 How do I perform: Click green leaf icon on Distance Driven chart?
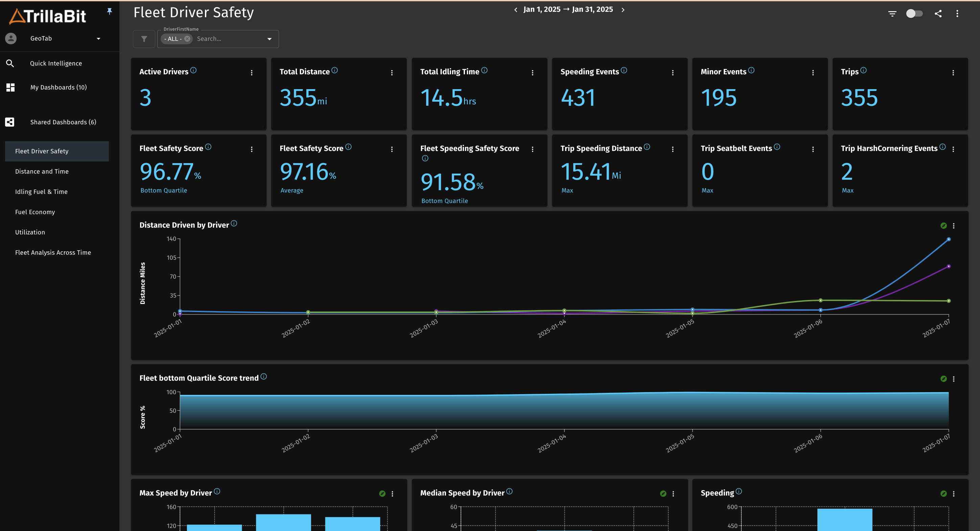click(x=943, y=226)
